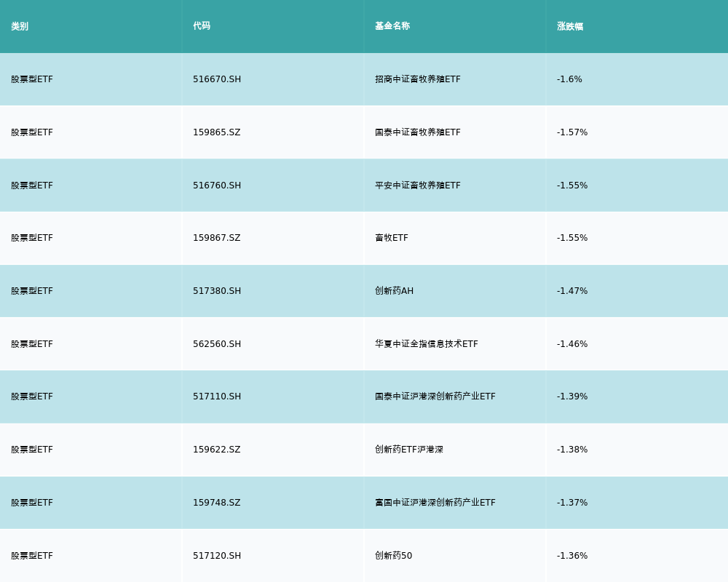Click fund name 创新药ETF沪港深

(x=409, y=450)
